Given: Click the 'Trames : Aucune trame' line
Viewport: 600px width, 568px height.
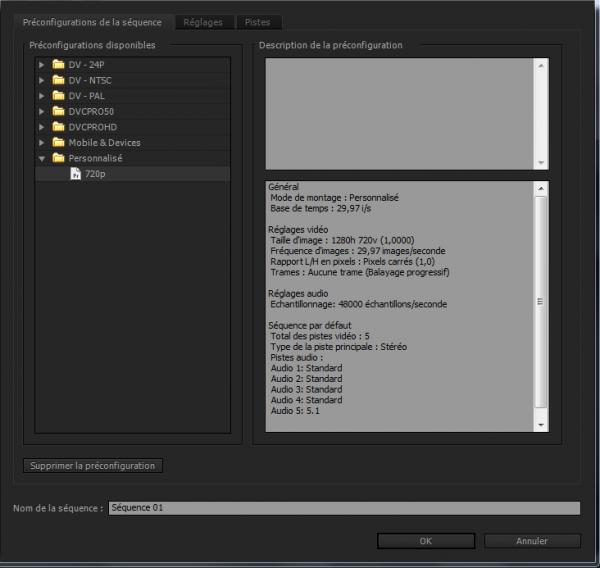Looking at the screenshot, I should tap(360, 273).
